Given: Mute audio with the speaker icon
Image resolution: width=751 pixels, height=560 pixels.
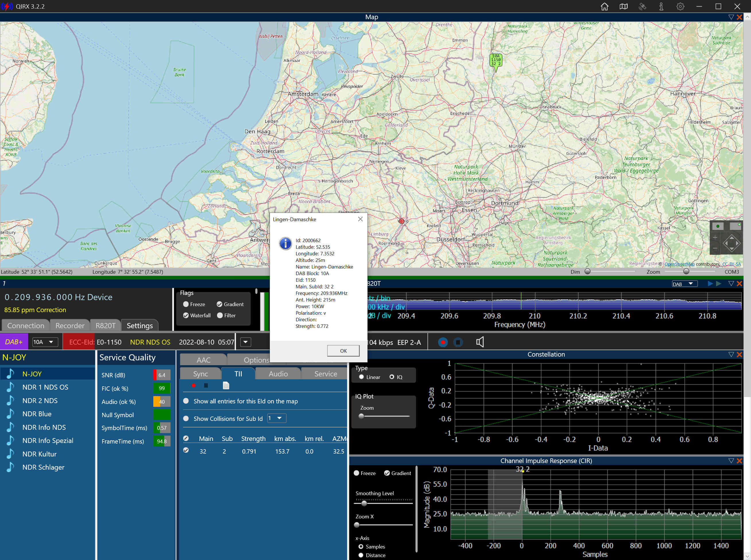Looking at the screenshot, I should click(x=480, y=342).
